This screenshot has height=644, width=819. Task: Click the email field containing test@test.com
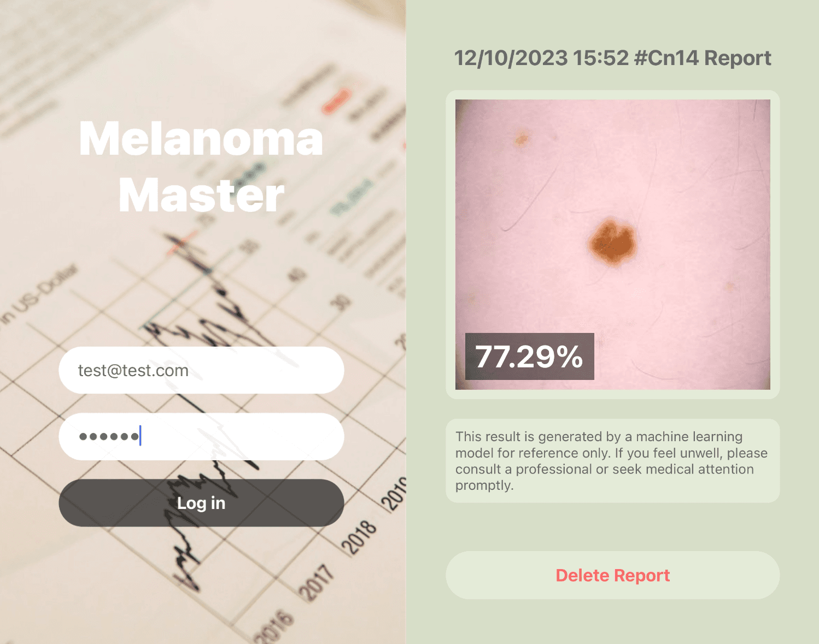[x=201, y=370]
